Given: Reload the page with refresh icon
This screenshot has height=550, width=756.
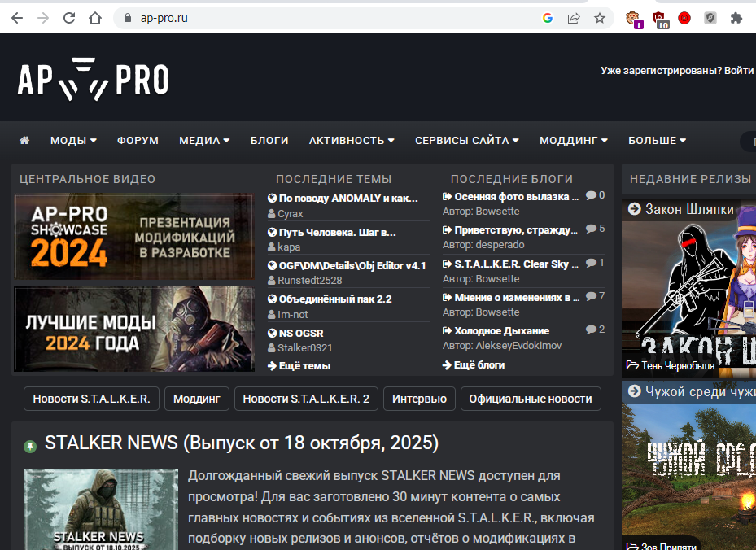Looking at the screenshot, I should click(x=69, y=19).
